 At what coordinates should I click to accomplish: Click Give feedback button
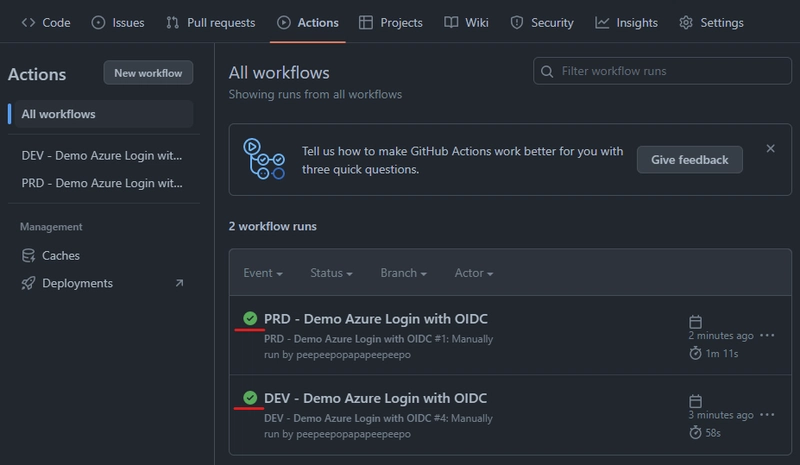690,160
